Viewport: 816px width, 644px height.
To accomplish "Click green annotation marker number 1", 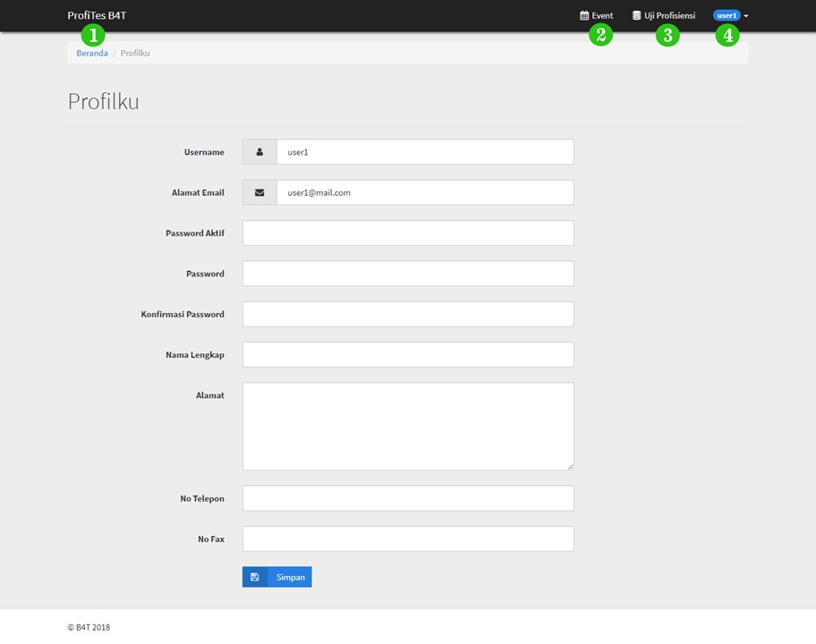I will [x=93, y=36].
